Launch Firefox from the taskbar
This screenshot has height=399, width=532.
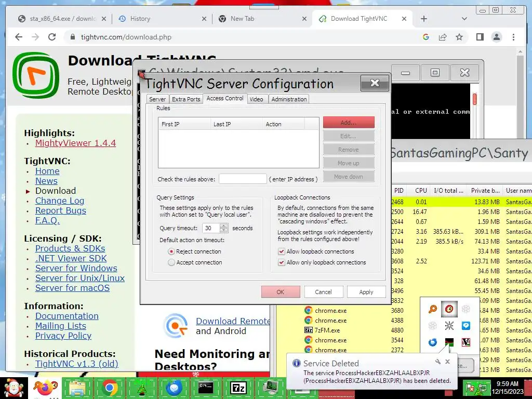click(46, 388)
